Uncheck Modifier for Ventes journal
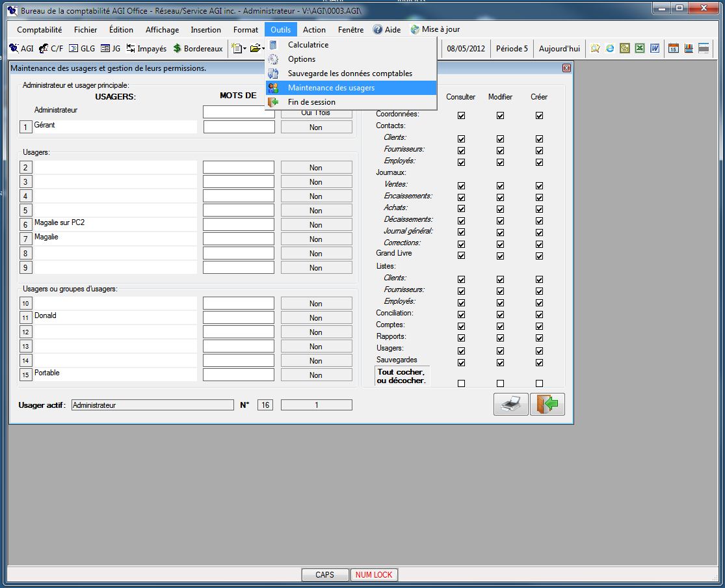The image size is (725, 588). (x=500, y=185)
